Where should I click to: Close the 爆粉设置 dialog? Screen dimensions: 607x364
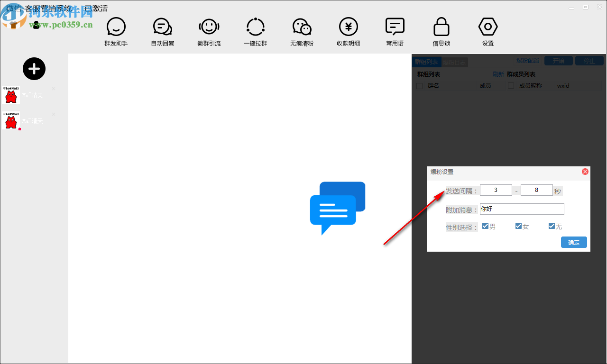point(585,172)
